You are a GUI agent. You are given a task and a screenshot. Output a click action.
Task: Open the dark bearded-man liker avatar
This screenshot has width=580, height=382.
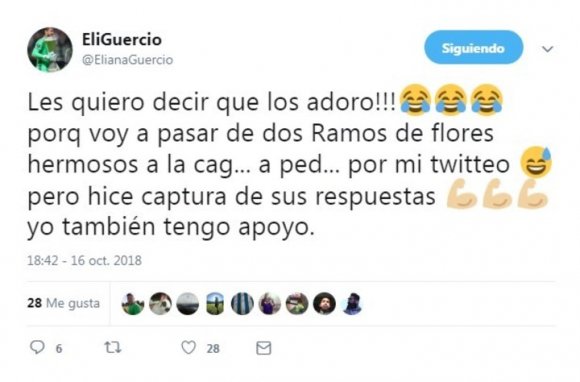click(324, 304)
